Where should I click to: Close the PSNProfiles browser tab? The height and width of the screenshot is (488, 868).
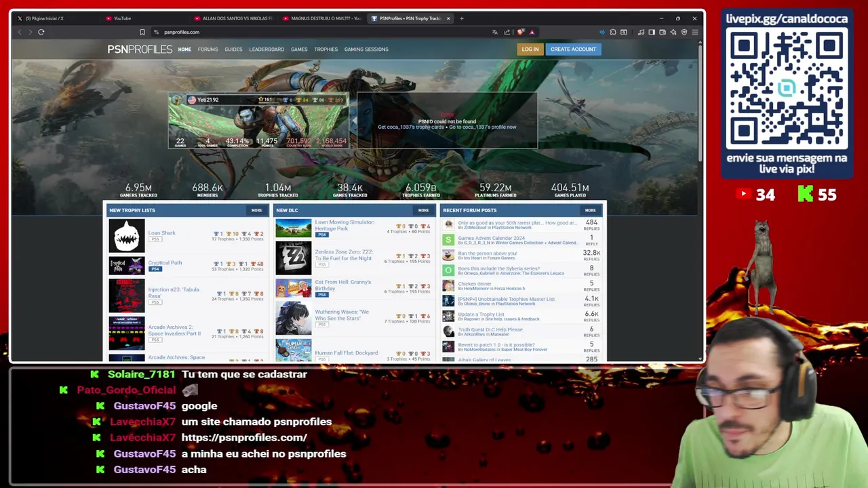448,18
